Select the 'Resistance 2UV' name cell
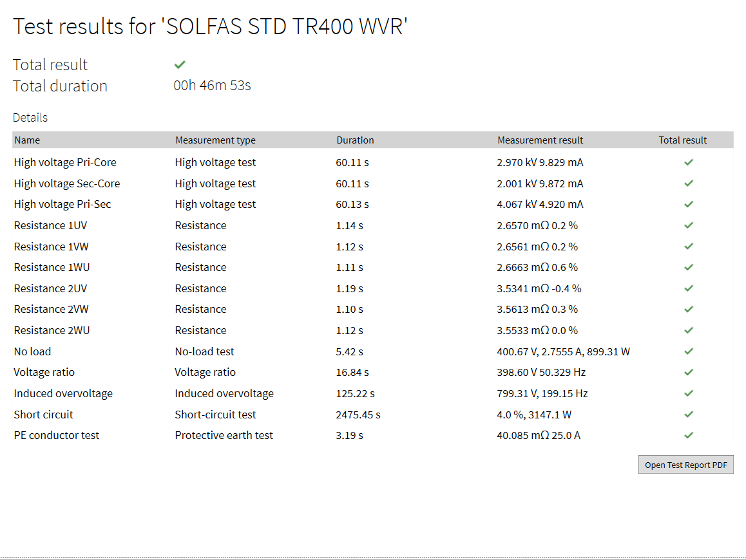 tap(50, 288)
